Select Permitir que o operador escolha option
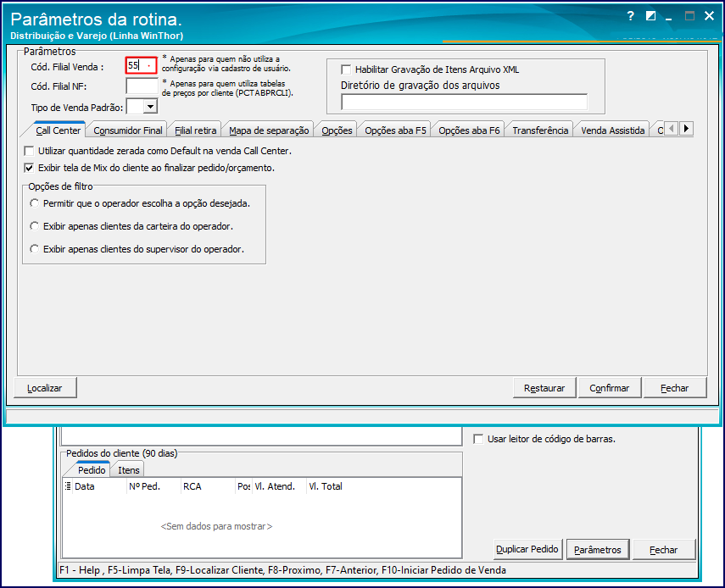Viewport: 725px width, 588px height. point(34,203)
